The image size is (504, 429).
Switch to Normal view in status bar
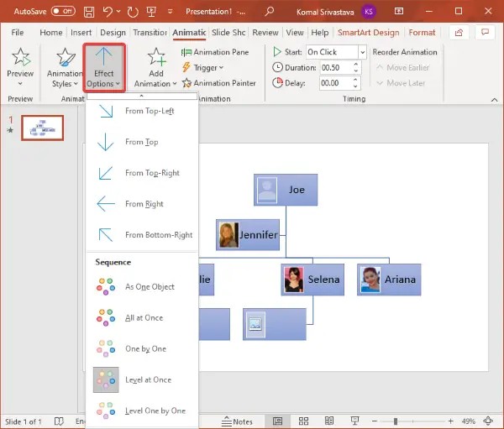tap(277, 421)
